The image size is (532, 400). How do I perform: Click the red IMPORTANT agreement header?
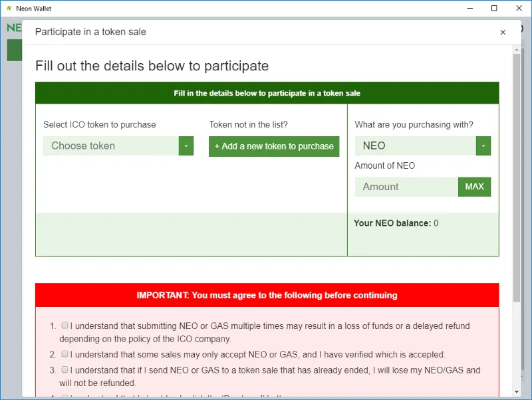pos(267,295)
